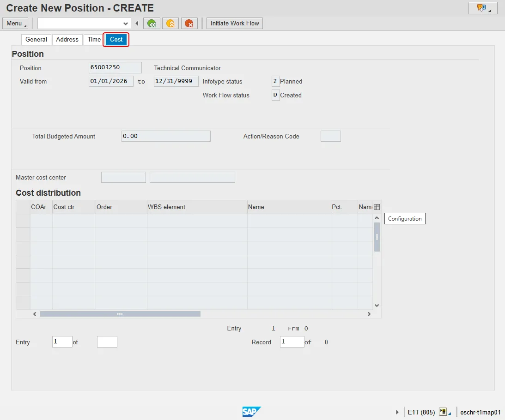Select the first row of Cost distribution
The height and width of the screenshot is (420, 505).
click(23, 221)
